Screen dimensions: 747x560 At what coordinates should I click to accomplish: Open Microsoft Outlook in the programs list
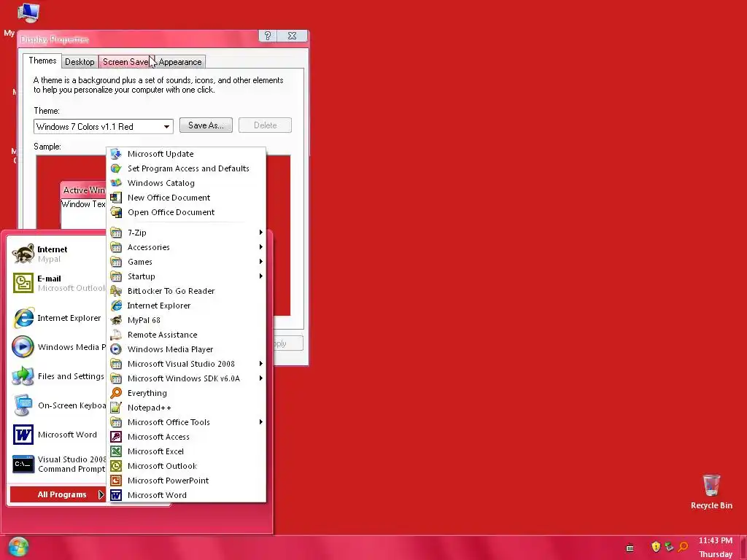[186, 466]
